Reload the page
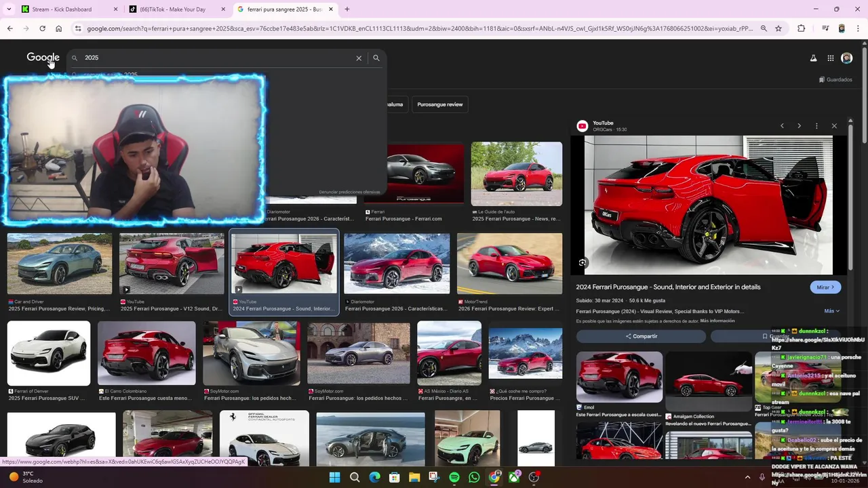This screenshot has width=868, height=488. (x=42, y=28)
